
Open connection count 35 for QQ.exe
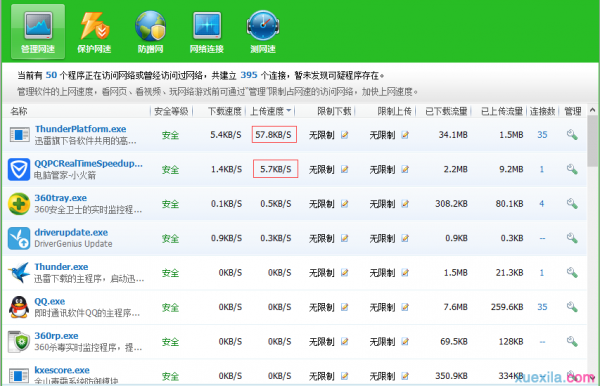[x=542, y=307]
